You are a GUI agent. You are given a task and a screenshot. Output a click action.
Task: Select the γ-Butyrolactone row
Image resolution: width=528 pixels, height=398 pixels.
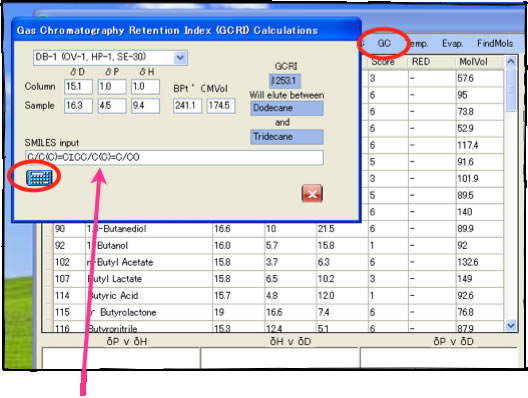[x=278, y=312]
